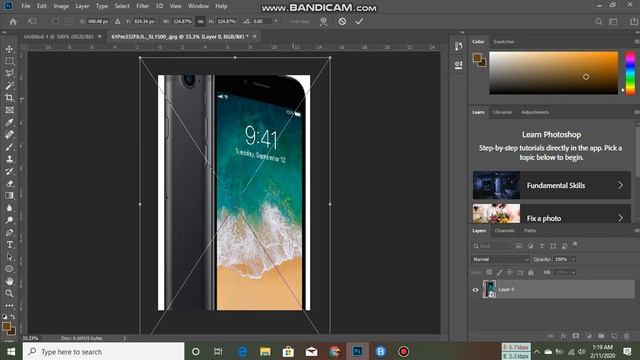The image size is (640, 360).
Task: Open the Filter menu
Action: tap(142, 6)
